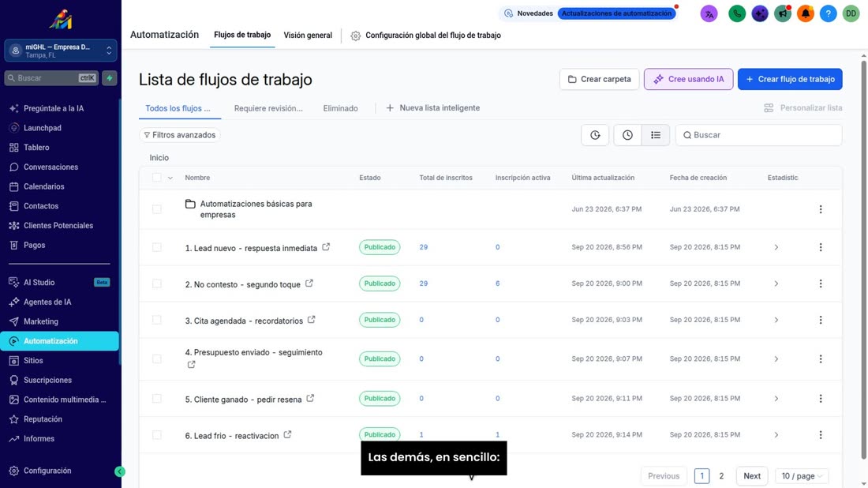Screen dimensions: 868x488
Task: Open the miGHL Empresa account switcher
Action: (60, 51)
